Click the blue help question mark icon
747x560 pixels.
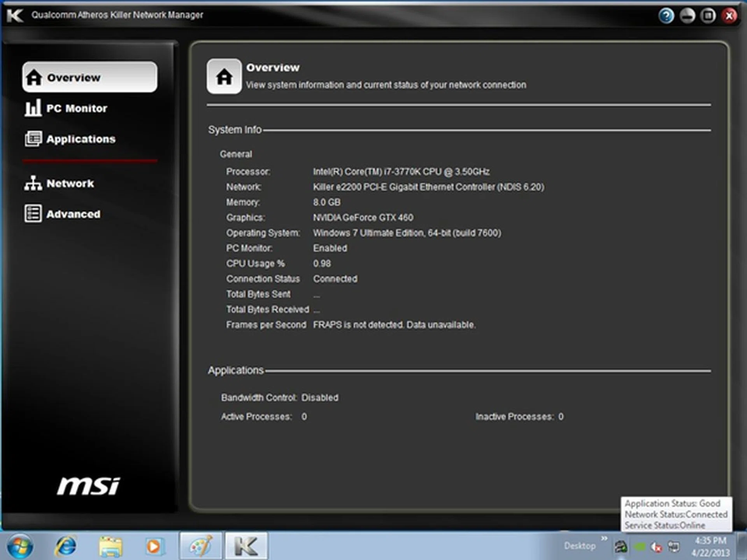coord(666,16)
